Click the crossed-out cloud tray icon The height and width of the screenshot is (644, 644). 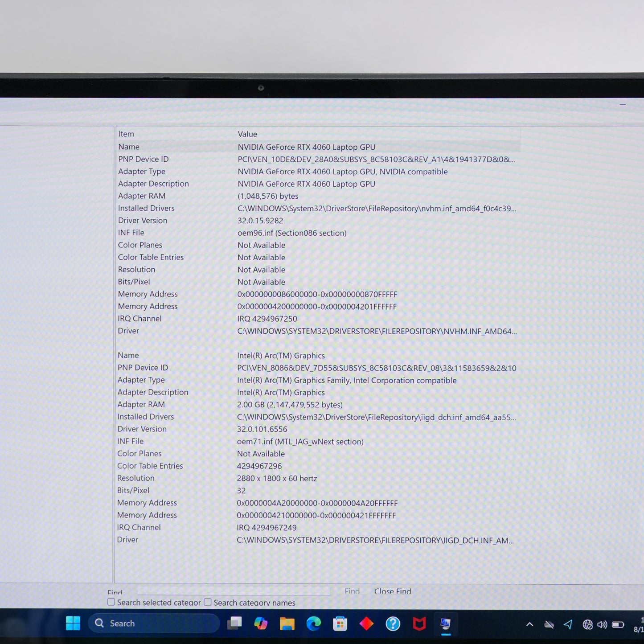(549, 624)
